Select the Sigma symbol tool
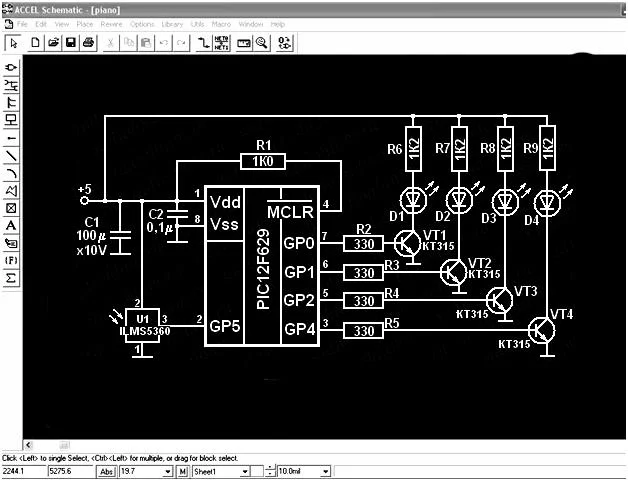This screenshot has height=481, width=628. (11, 278)
